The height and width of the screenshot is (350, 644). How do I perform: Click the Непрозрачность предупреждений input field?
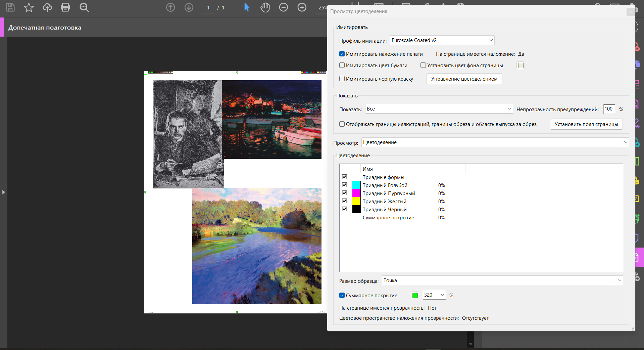[609, 109]
